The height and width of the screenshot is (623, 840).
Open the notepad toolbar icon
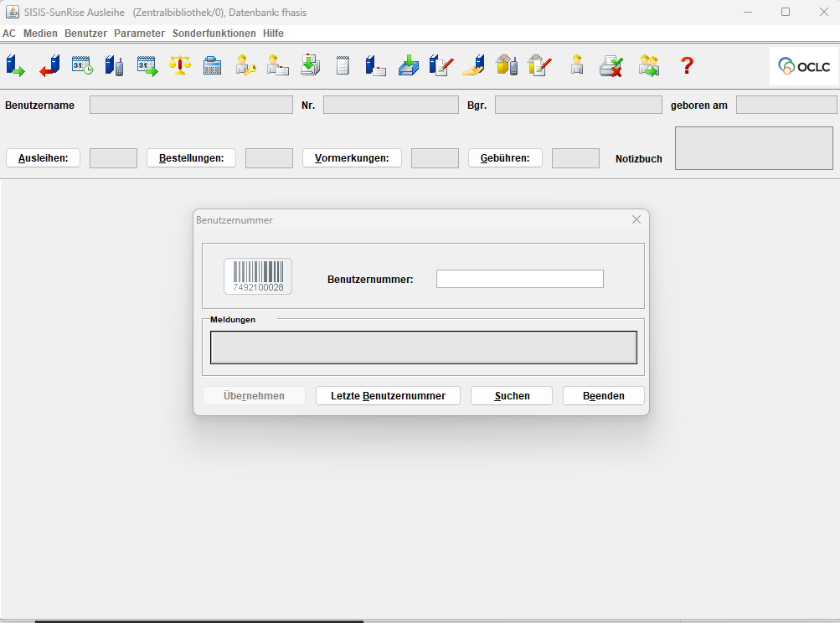pos(343,65)
